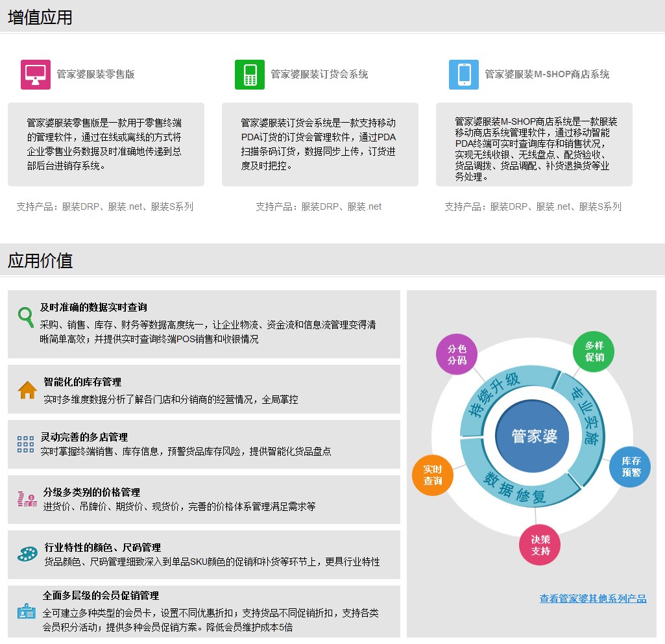Select the 管家婆服装零售版 title
665x644 pixels.
point(95,75)
